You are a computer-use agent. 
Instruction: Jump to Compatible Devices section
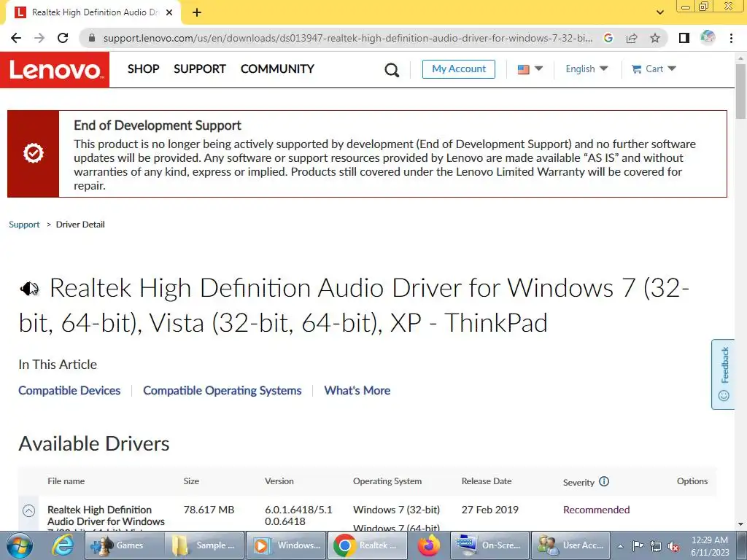click(x=69, y=391)
